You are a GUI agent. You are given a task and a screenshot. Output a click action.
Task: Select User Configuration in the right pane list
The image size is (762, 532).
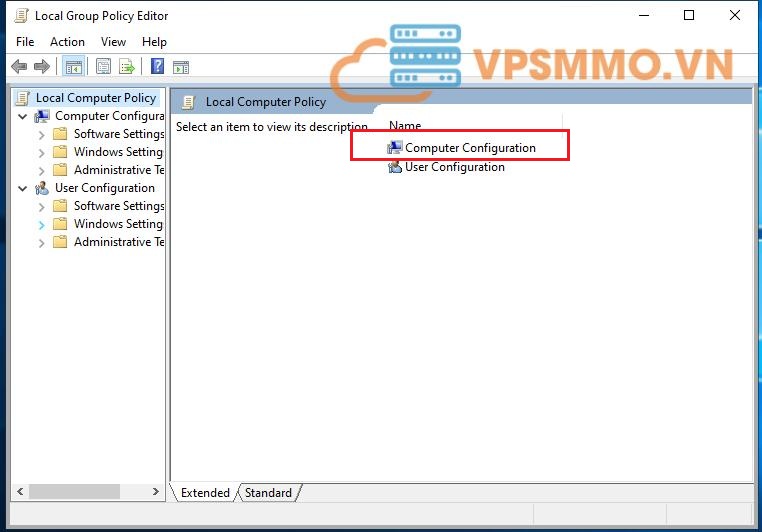[x=454, y=168]
